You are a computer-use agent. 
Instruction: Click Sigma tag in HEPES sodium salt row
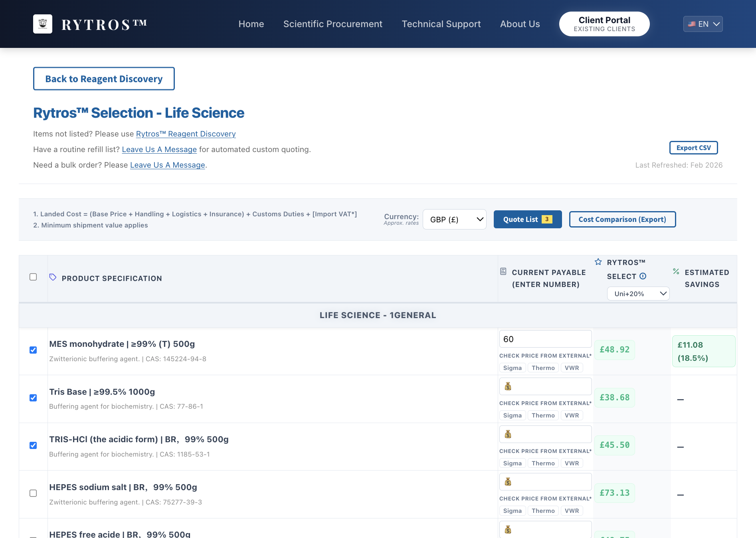tap(513, 510)
